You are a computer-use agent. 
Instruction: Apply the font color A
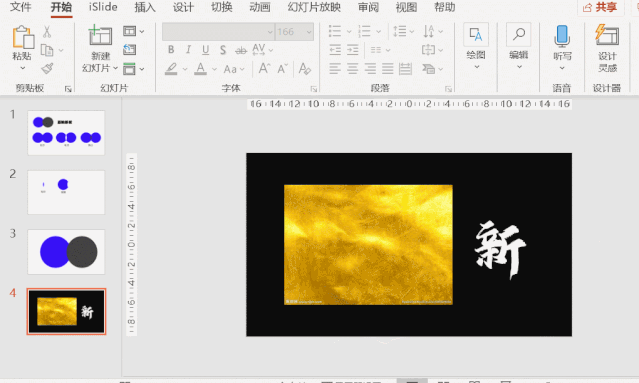200,69
